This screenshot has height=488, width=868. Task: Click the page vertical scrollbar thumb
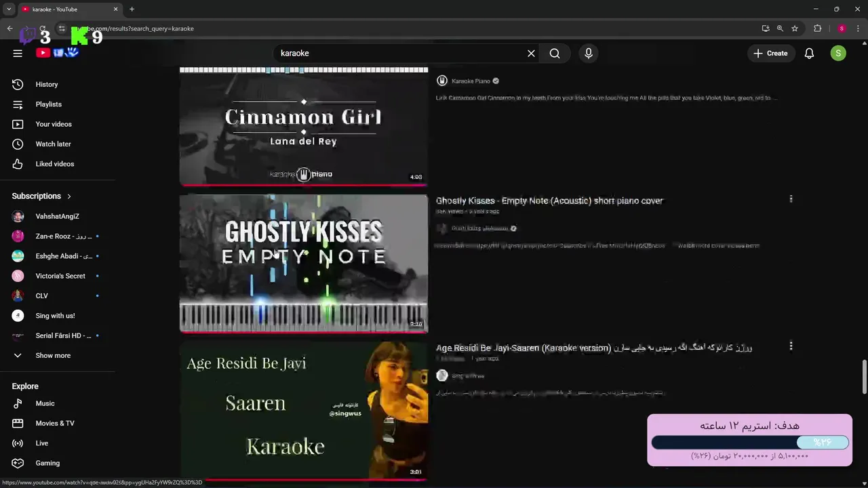864,377
